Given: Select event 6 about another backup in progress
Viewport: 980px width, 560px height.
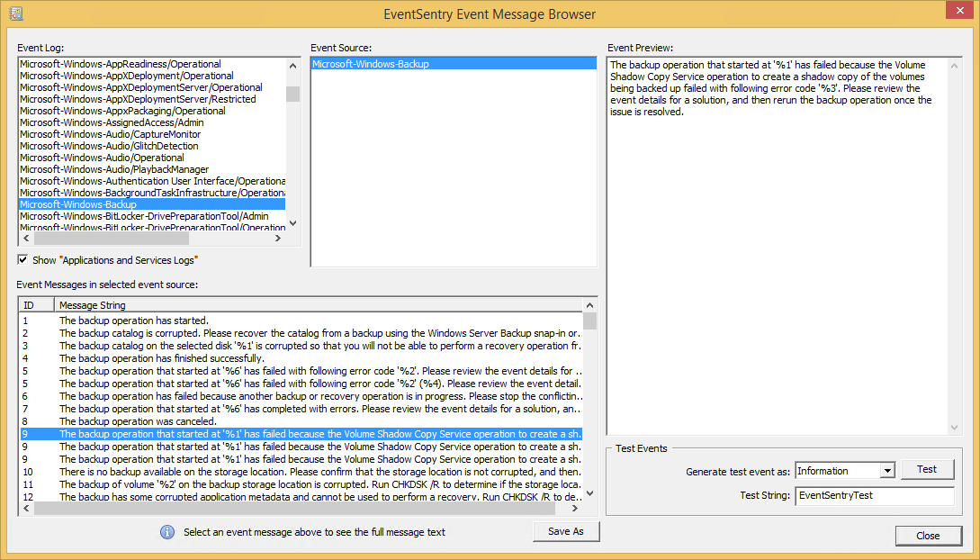Looking at the screenshot, I should pos(301,396).
